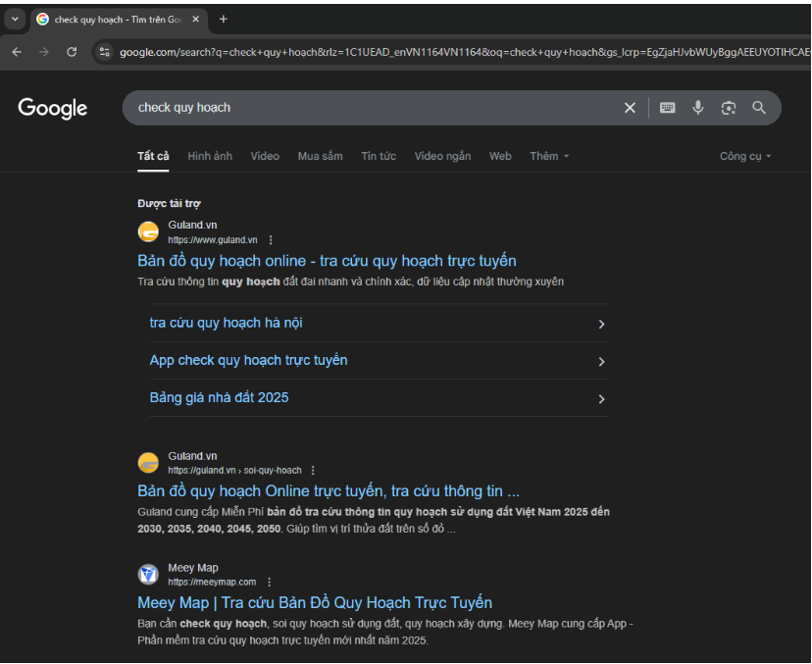The width and height of the screenshot is (812, 664).
Task: View site information icon in address bar
Action: [105, 52]
